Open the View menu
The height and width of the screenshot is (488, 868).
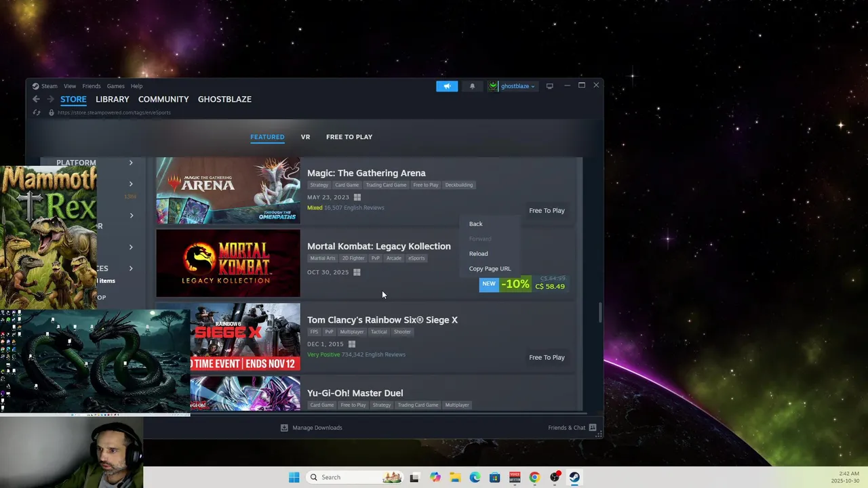70,86
